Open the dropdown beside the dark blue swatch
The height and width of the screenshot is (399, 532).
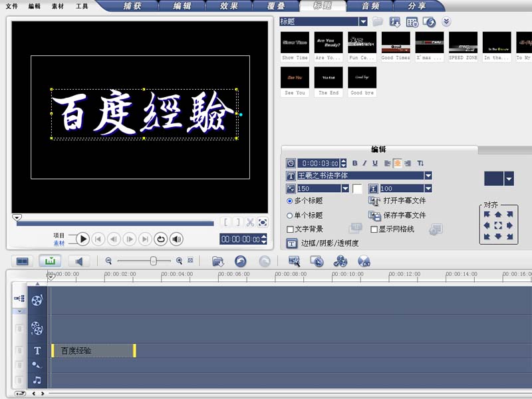tap(509, 178)
